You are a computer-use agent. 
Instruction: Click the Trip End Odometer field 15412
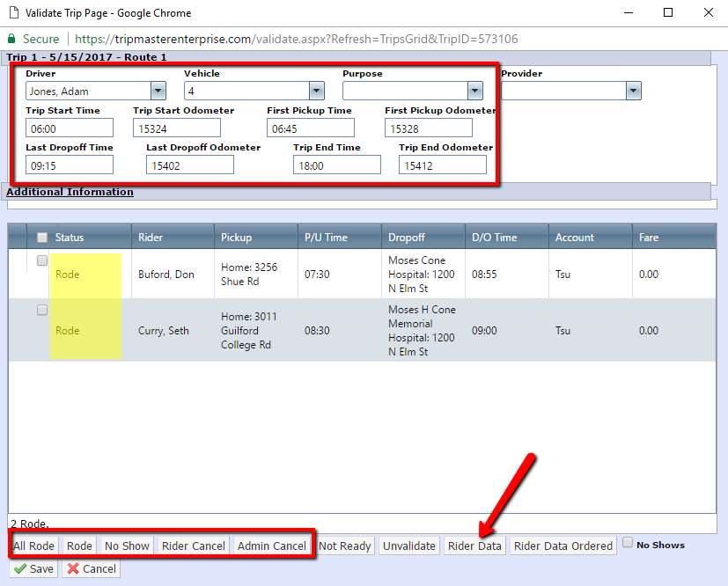click(443, 165)
